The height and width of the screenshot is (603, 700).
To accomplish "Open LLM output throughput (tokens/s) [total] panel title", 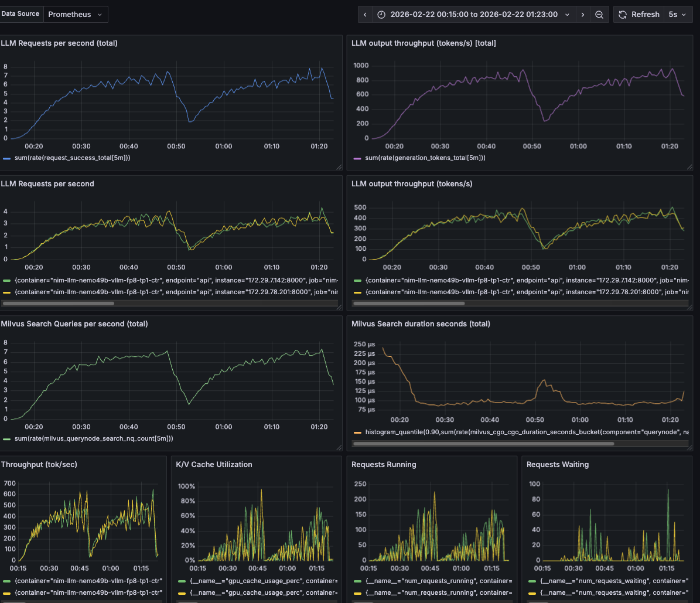I will point(424,43).
